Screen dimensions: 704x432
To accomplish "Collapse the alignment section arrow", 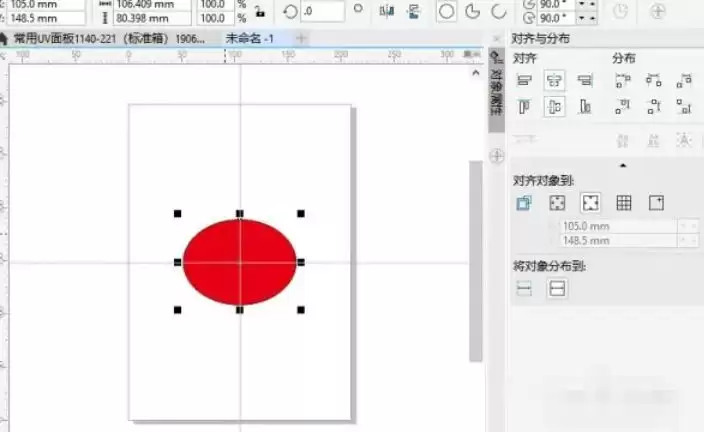I will [623, 166].
